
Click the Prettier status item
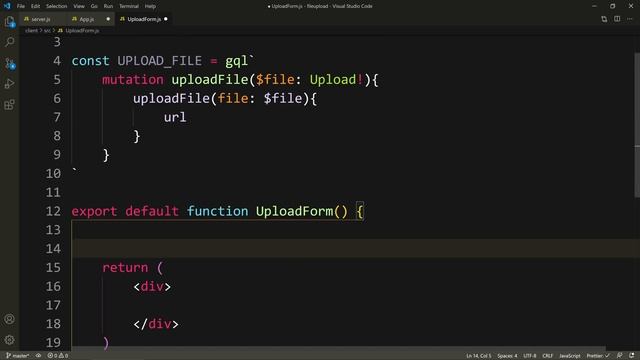pos(598,356)
